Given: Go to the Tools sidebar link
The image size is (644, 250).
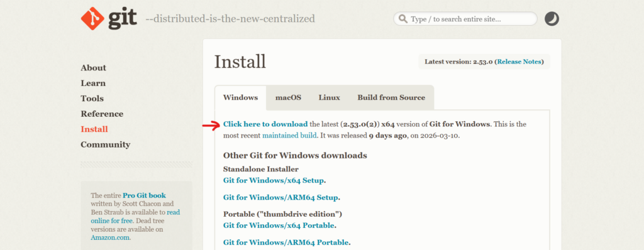Looking at the screenshot, I should (92, 99).
